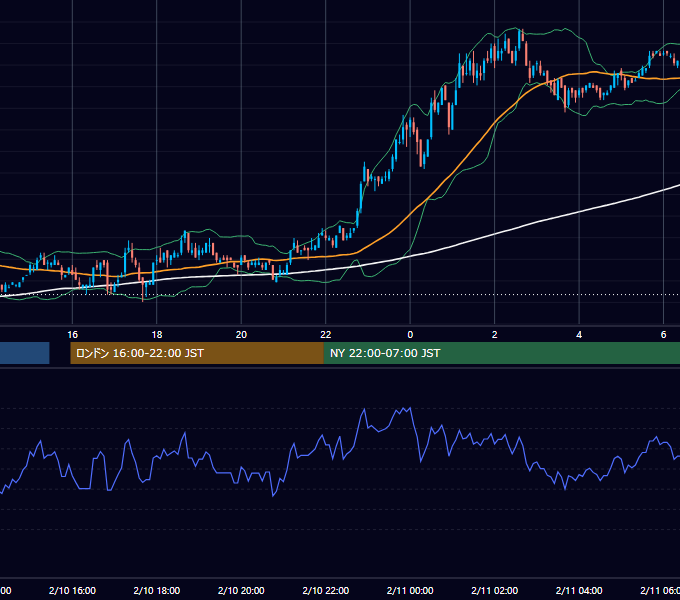Click the 2 hour label on chart axis
Screen dimensions: 680x600
tap(494, 335)
